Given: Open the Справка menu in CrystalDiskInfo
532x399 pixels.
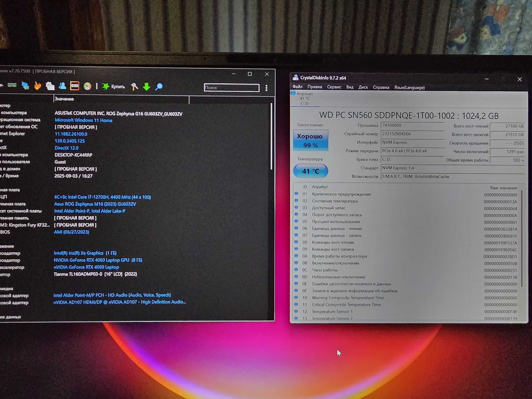Looking at the screenshot, I should coord(381,88).
